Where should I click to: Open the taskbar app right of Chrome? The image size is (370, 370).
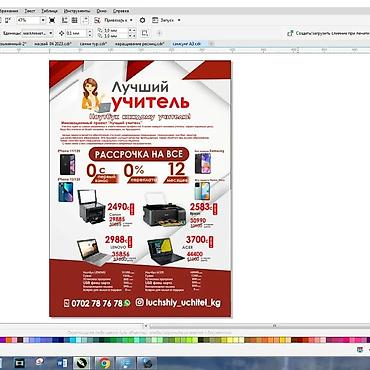click(126, 363)
